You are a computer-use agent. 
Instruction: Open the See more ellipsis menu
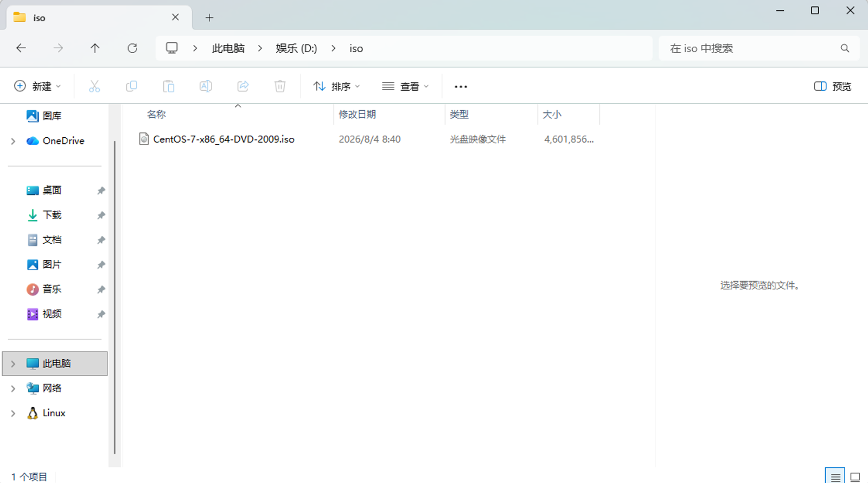coord(461,86)
